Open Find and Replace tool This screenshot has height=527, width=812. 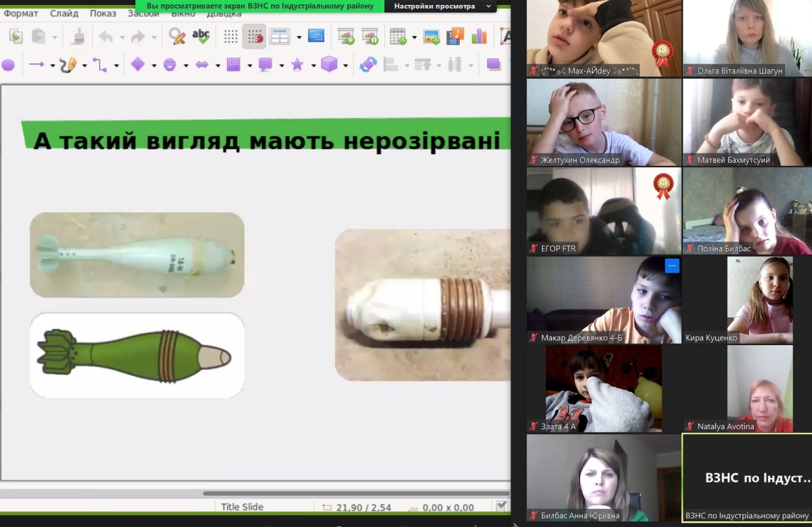pyautogui.click(x=177, y=37)
